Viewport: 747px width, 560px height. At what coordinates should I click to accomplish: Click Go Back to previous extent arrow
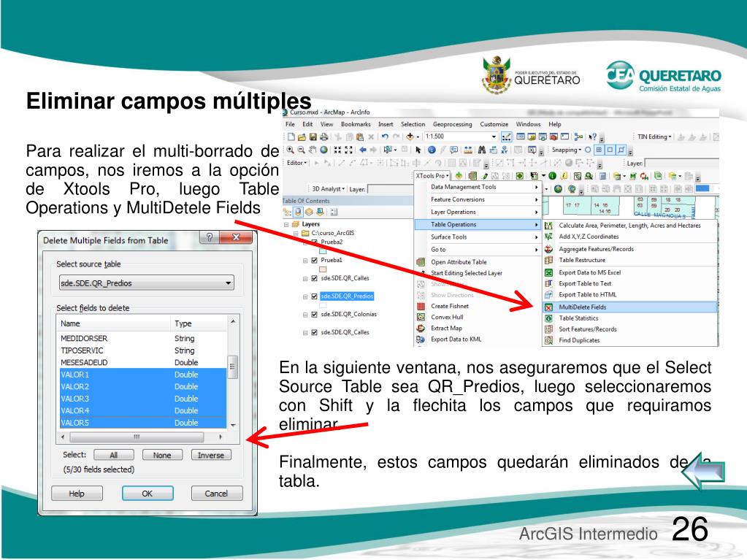[363, 150]
